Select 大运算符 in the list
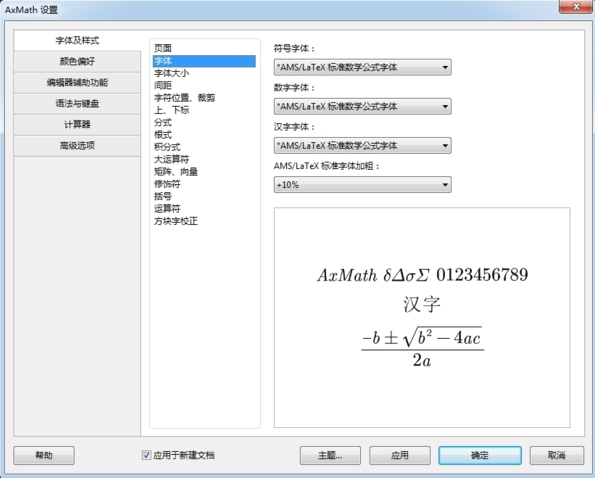Screen dimensions: 595x480 click(x=204, y=159)
